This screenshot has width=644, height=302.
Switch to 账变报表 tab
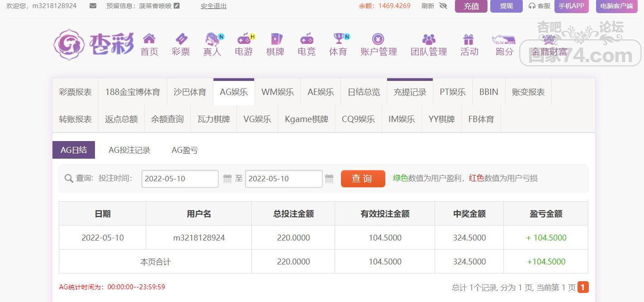coord(528,92)
